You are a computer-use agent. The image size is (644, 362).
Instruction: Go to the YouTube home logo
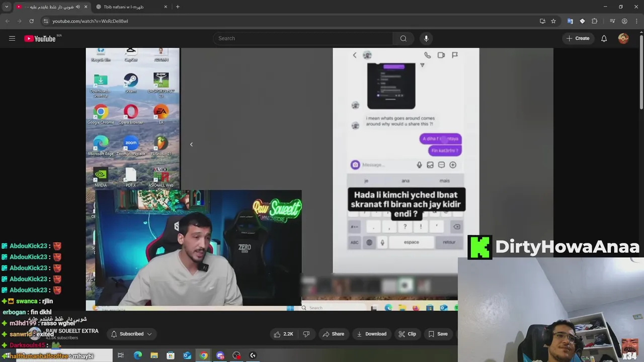pyautogui.click(x=40, y=39)
